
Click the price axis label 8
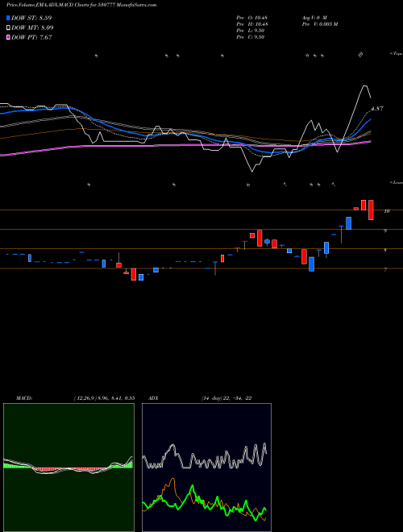385,251
